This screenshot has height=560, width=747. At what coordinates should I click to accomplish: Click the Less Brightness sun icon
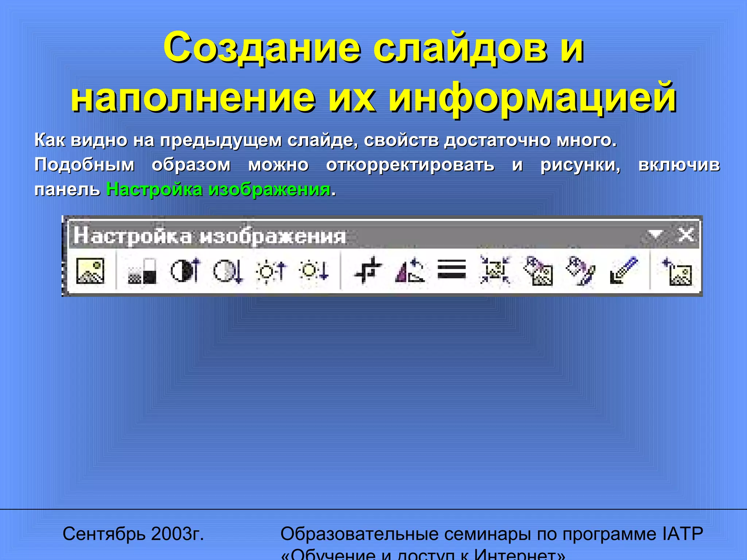(314, 271)
